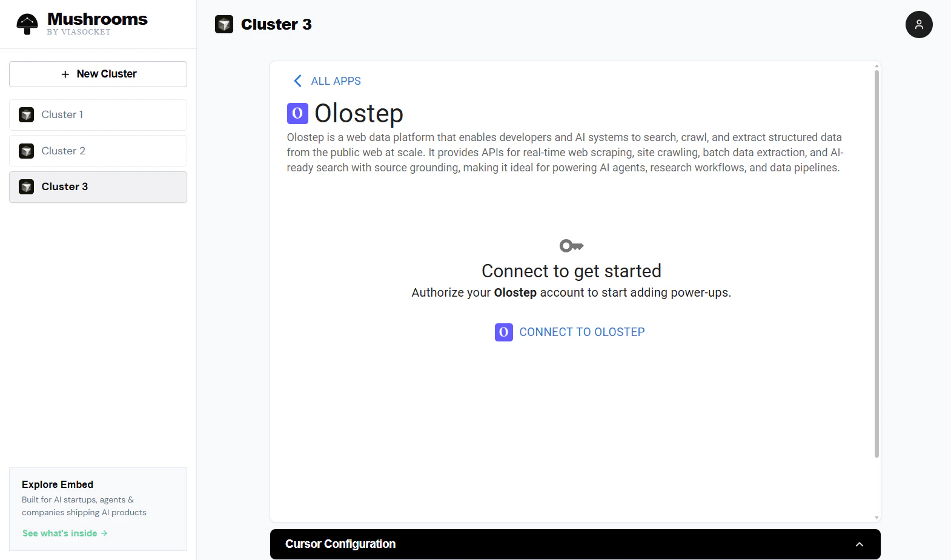Click the Cluster 1 cube icon
951x560 pixels.
[26, 114]
